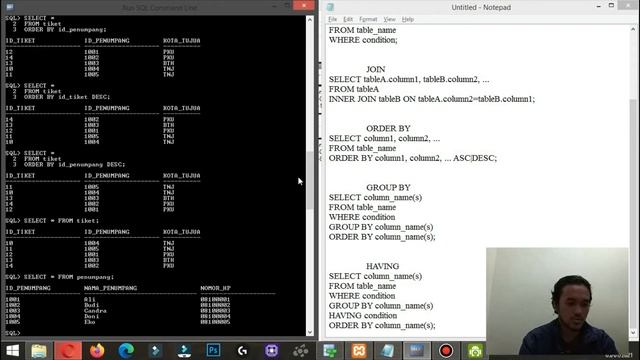Image resolution: width=640 pixels, height=360 pixels.
Task: Open Notepad Help menu
Action: pyautogui.click(x=408, y=19)
